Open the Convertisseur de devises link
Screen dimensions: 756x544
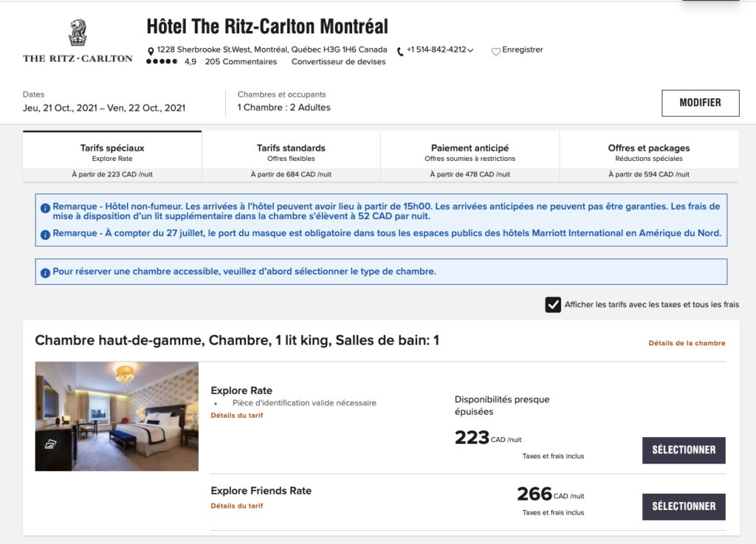click(338, 62)
